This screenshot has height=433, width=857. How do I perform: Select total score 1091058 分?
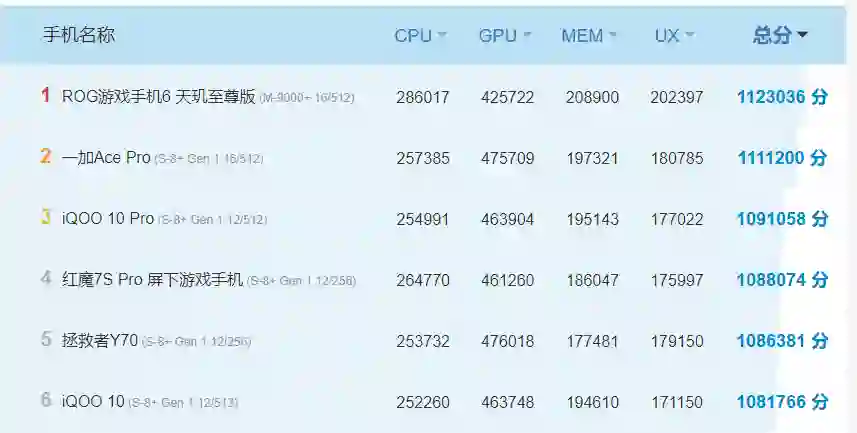click(782, 219)
